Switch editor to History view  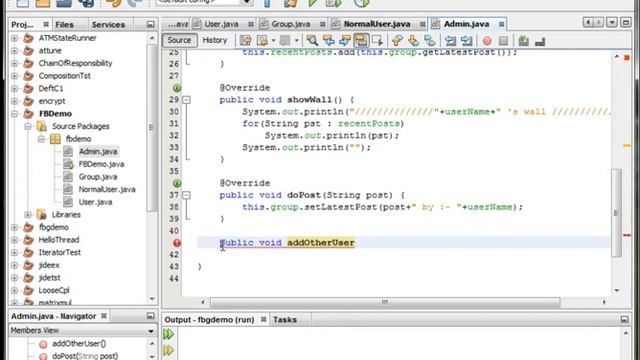coord(215,40)
